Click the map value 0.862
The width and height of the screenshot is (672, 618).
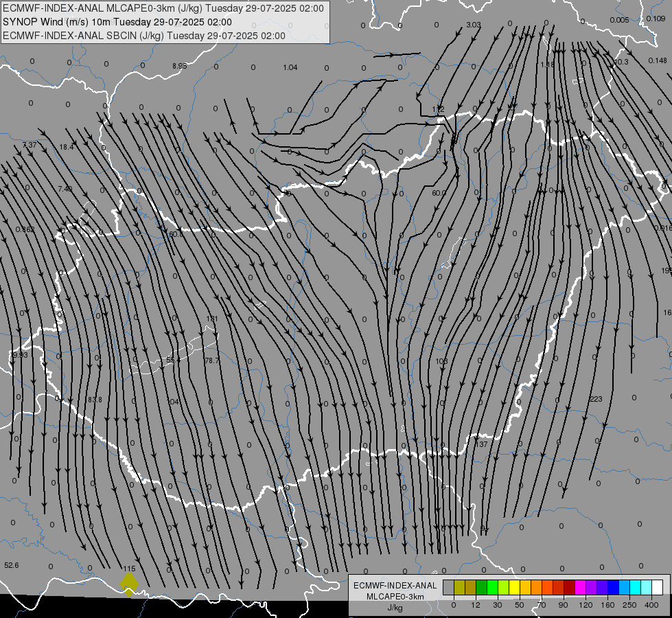point(25,229)
